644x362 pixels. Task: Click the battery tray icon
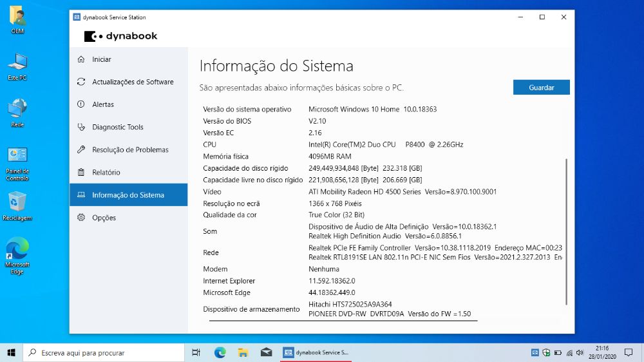[x=558, y=352]
